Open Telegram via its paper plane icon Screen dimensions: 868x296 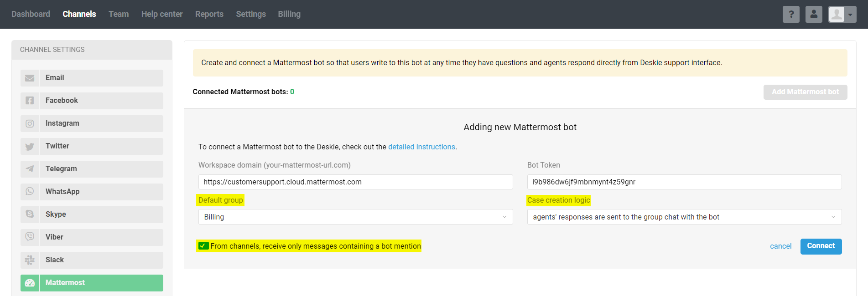click(x=30, y=169)
